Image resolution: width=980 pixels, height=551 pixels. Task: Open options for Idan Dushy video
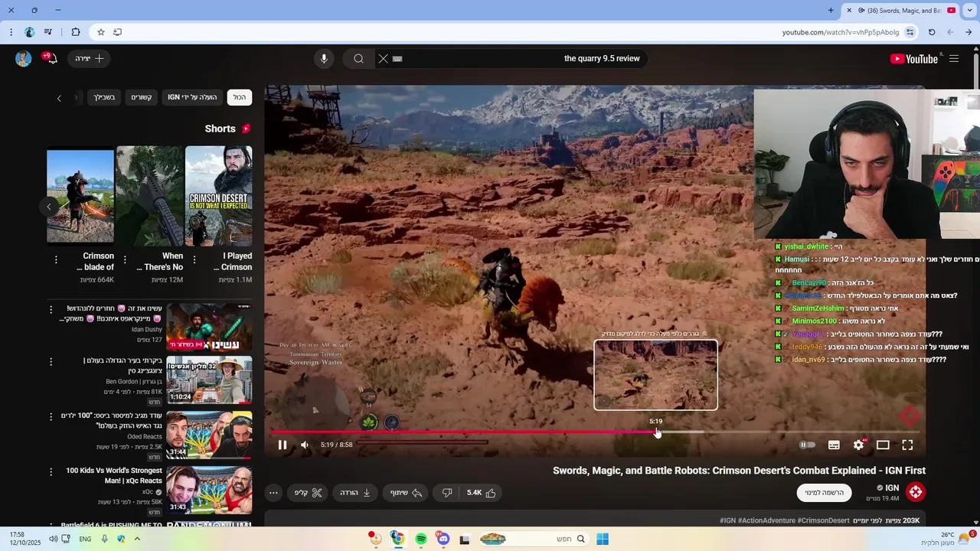[51, 309]
